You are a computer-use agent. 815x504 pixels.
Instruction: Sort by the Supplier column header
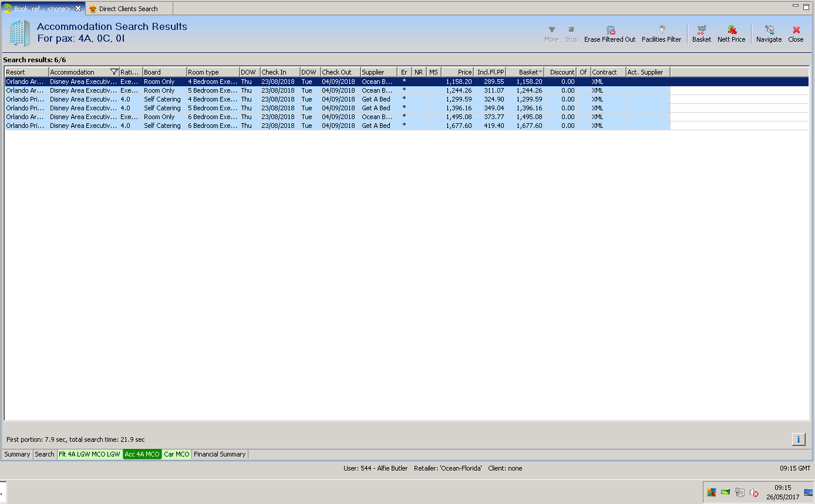(379, 72)
